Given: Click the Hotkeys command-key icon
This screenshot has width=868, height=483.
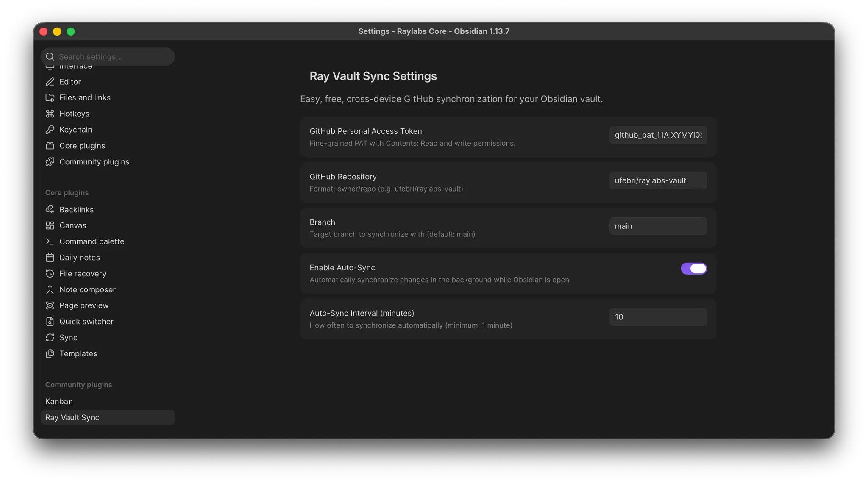Looking at the screenshot, I should pyautogui.click(x=50, y=114).
